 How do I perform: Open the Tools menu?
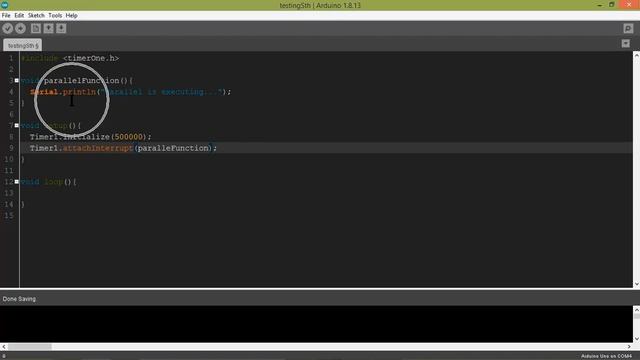(55, 16)
